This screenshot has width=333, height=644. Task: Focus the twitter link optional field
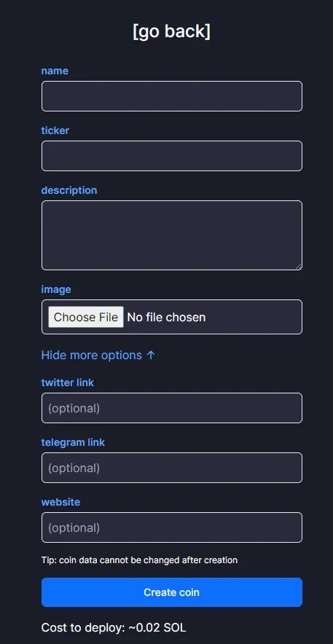172,408
